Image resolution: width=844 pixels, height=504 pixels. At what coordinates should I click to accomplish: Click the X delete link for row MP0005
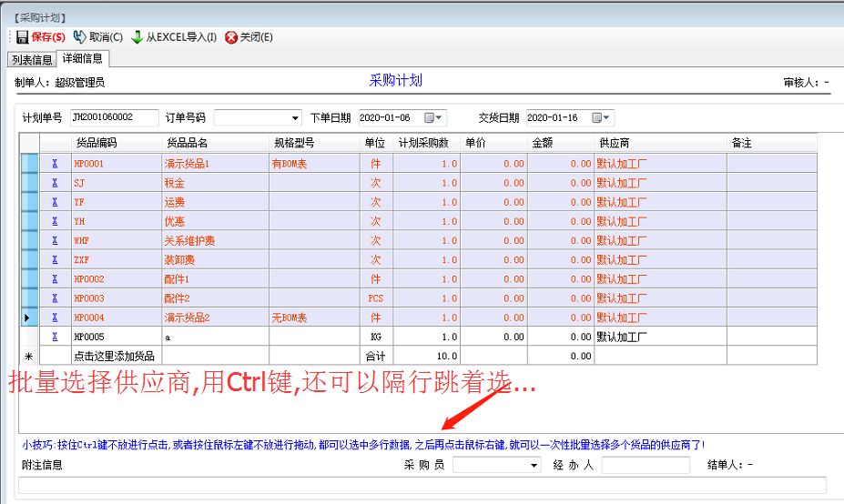[x=55, y=337]
